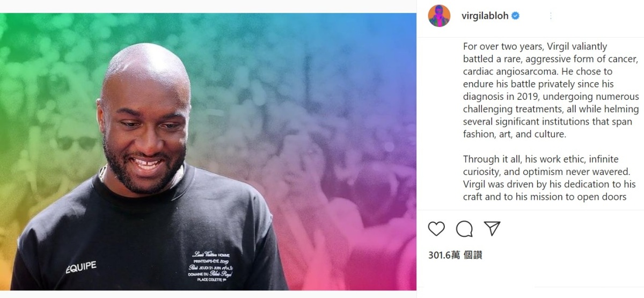This screenshot has height=298, width=644.
Task: Open the vertical dots more options menu
Action: tap(551, 16)
